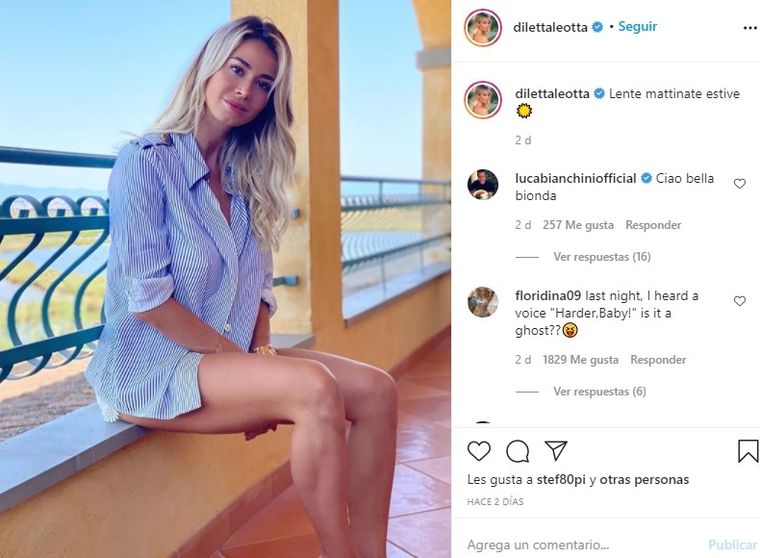Screen dimensions: 760x558
Task: Follow dilettaleotta with Seguir
Action: (x=637, y=26)
